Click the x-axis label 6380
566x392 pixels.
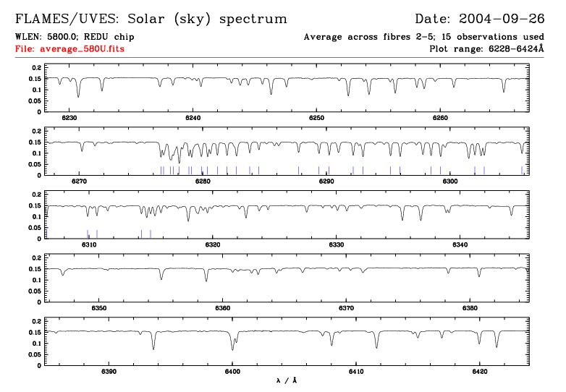pyautogui.click(x=470, y=308)
